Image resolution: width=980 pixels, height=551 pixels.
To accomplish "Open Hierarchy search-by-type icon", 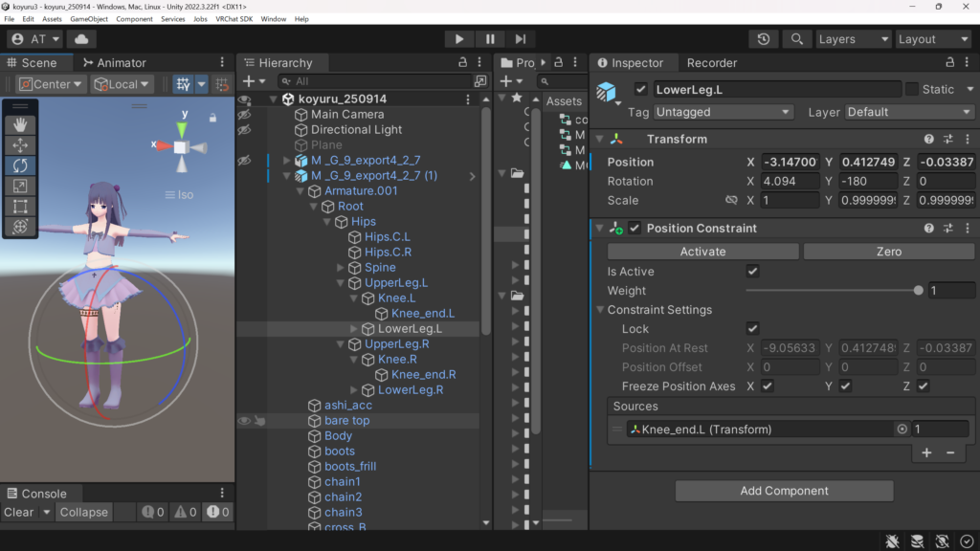I will coord(480,81).
